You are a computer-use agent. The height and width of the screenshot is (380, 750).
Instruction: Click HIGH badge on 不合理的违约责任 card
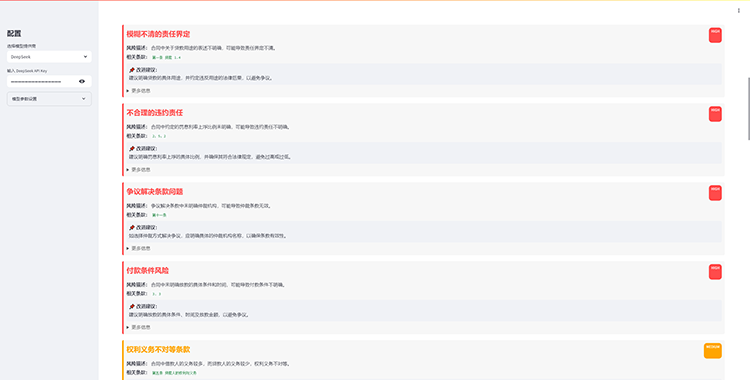pos(715,114)
